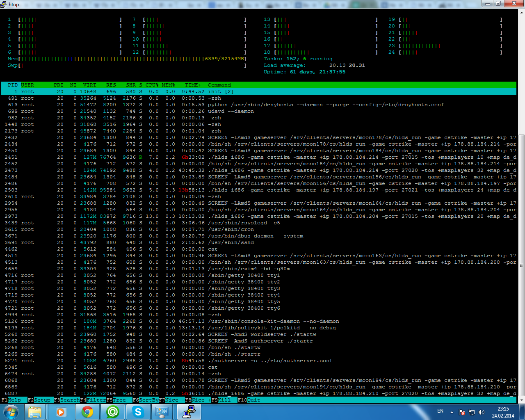
Task: Open the PuTTY window system menu icon
Action: pos(4,4)
